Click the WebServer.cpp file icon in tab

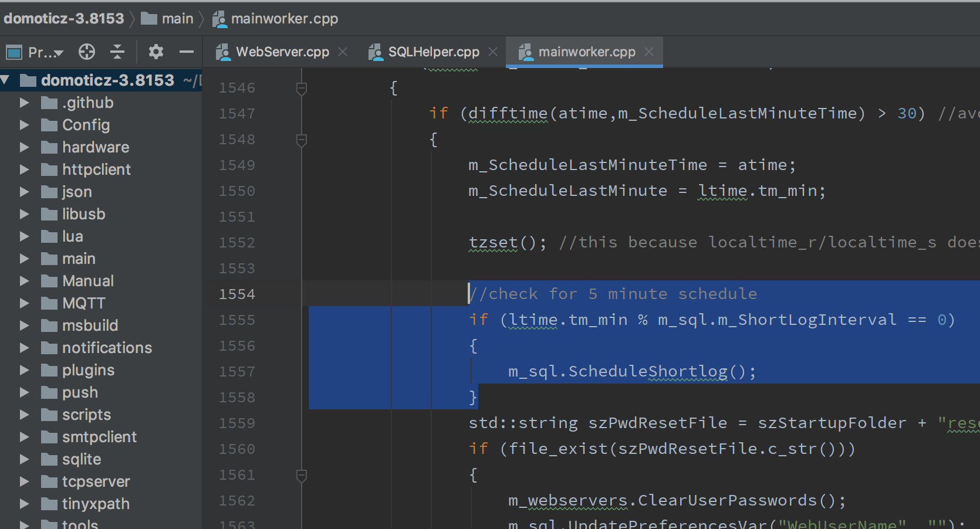223,52
